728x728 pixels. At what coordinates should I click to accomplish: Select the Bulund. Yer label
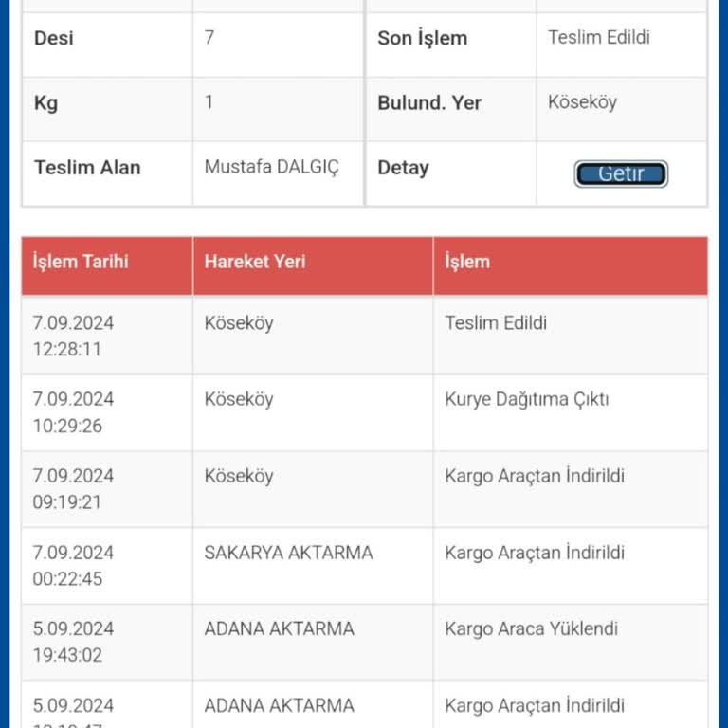(429, 103)
